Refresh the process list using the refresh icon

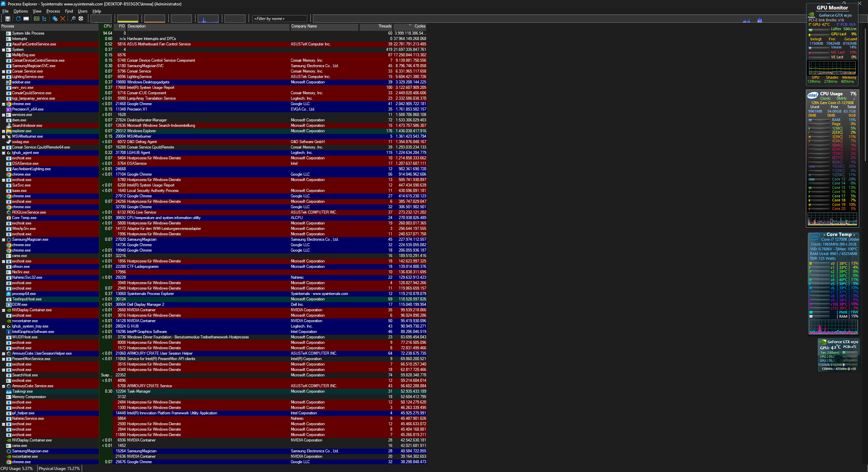(18, 19)
